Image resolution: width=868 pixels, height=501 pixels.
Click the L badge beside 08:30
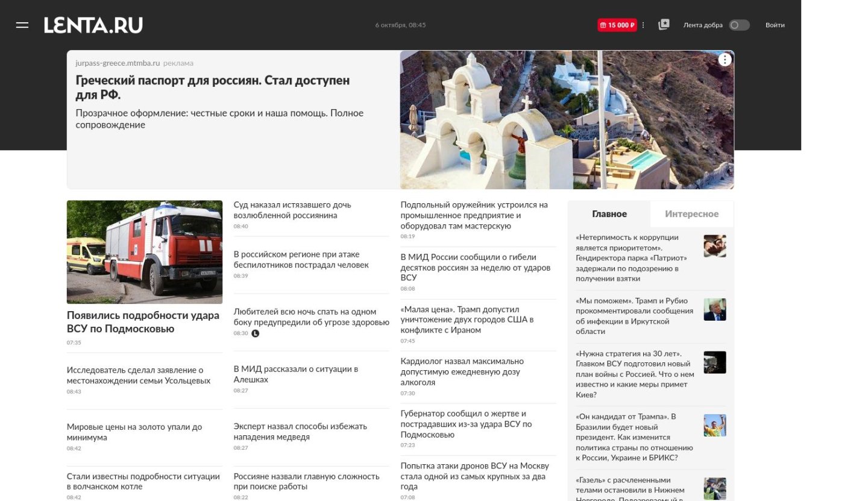pos(255,333)
